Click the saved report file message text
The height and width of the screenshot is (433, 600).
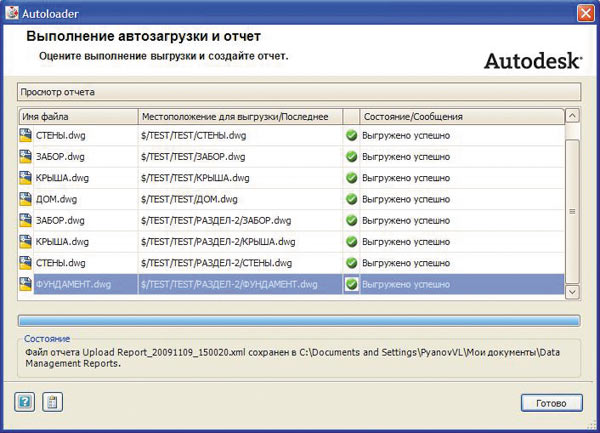293,358
